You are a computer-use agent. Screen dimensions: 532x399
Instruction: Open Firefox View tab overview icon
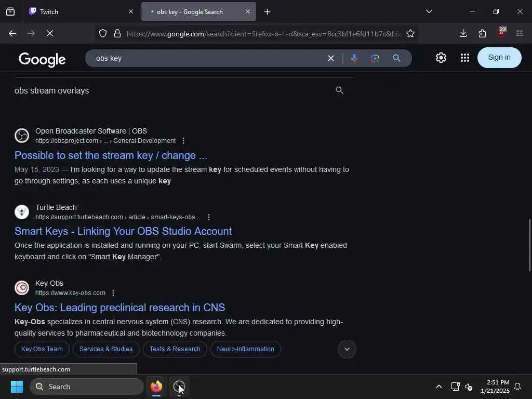(10, 11)
